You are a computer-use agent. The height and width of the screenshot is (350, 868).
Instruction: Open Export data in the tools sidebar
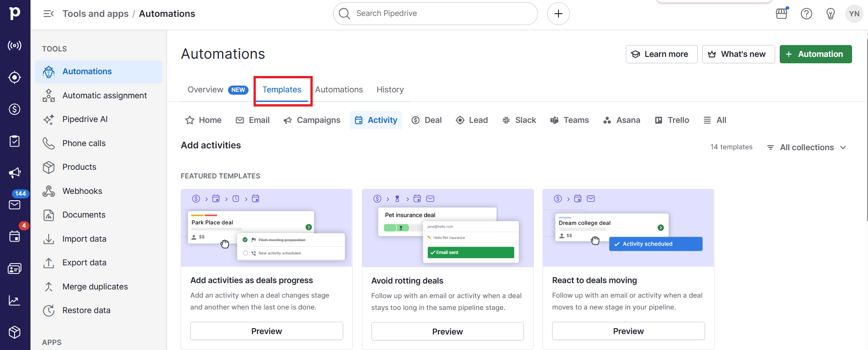click(x=99, y=263)
